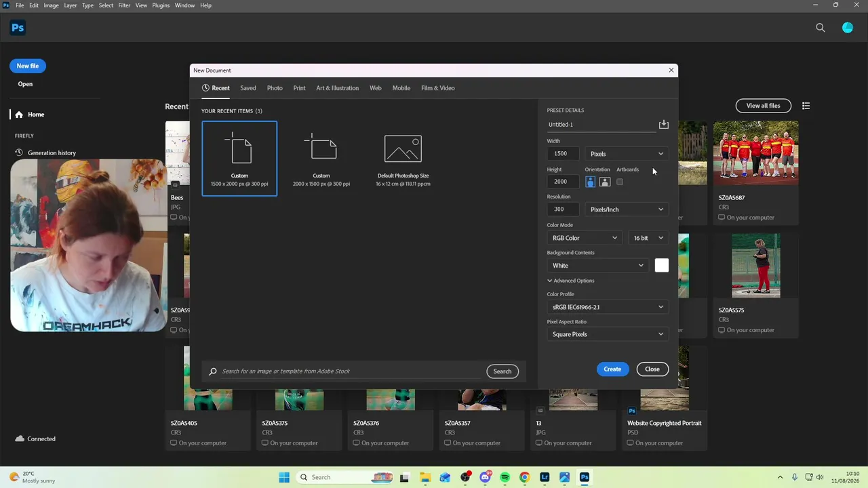Click Open in left sidebar

coord(25,84)
